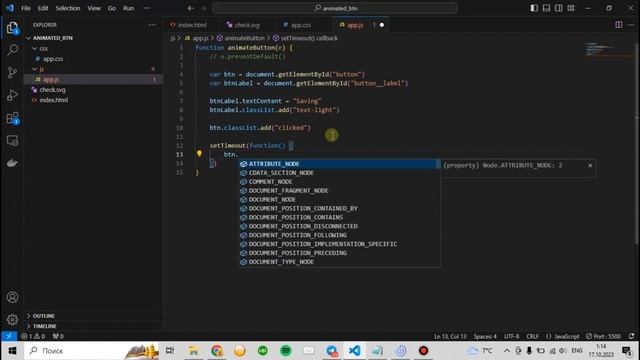Screen dimensions: 640x360
Task: Open Spotify from the taskbar
Action: point(286,351)
